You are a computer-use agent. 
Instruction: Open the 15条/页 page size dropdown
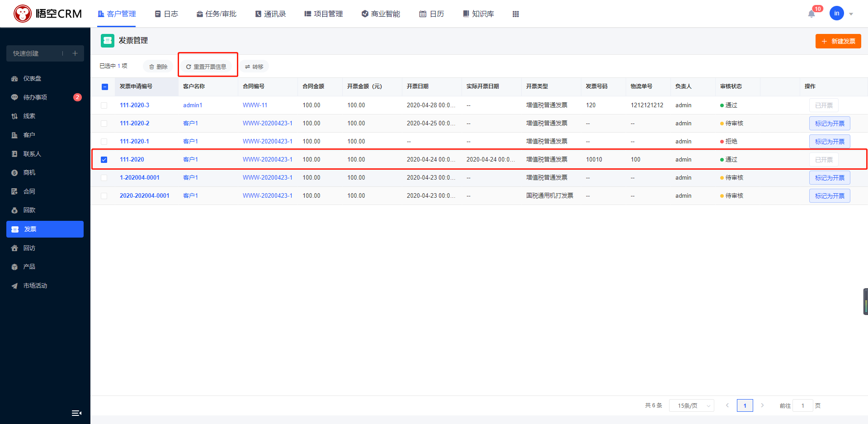[692, 405]
